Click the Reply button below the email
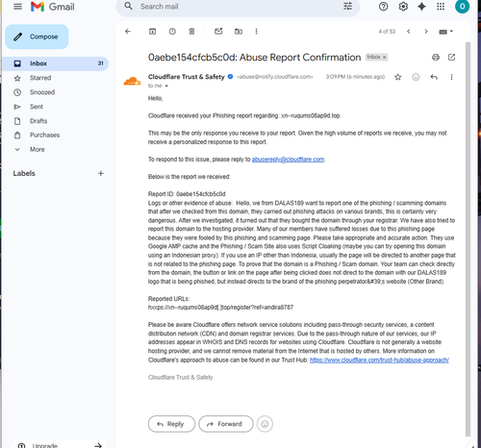 click(171, 424)
